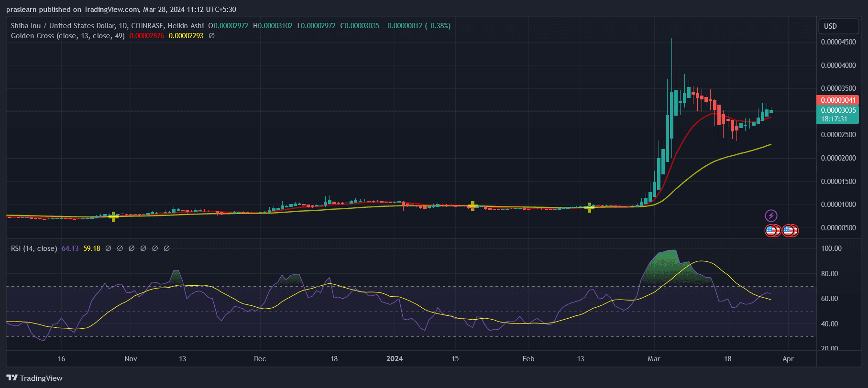Click the 0.00004500 price axis label
This screenshot has height=388, width=868.
[x=838, y=42]
